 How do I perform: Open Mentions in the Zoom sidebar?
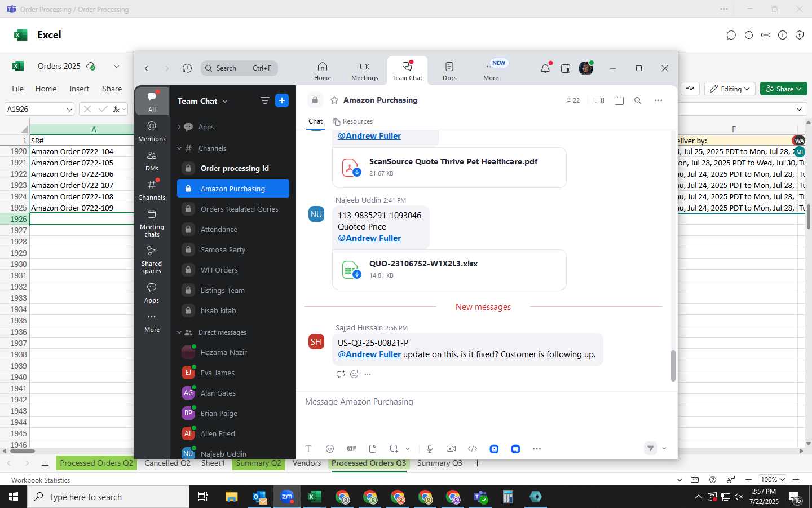pyautogui.click(x=152, y=131)
